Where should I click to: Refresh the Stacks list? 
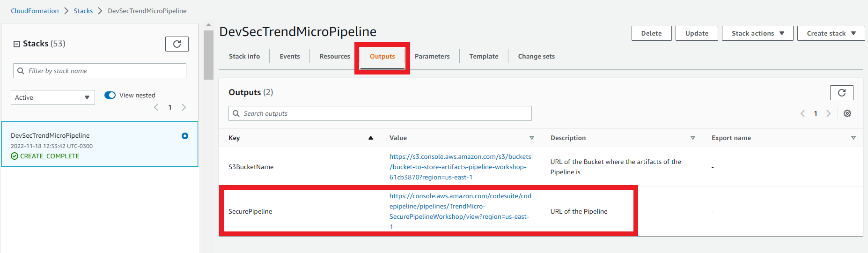pyautogui.click(x=177, y=44)
